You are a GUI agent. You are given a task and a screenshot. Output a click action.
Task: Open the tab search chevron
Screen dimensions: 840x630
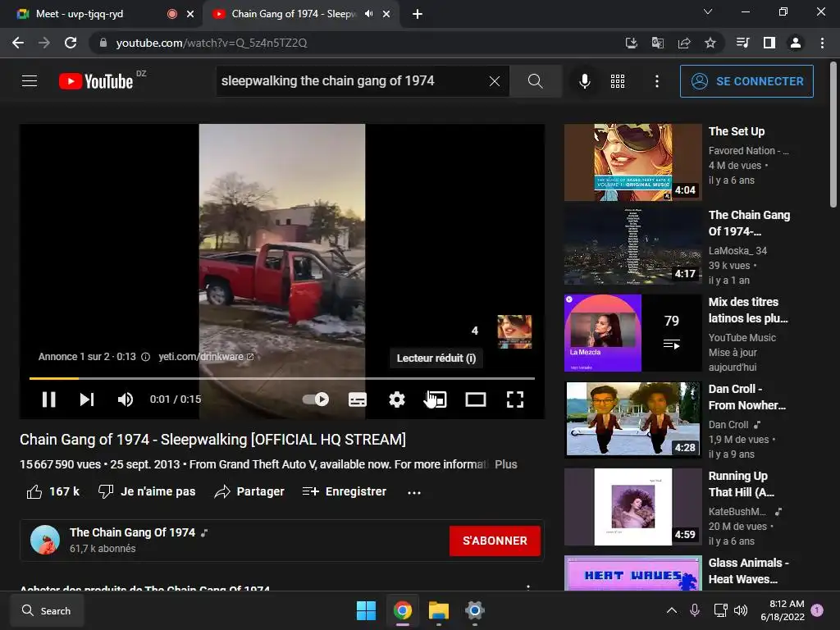tap(708, 11)
